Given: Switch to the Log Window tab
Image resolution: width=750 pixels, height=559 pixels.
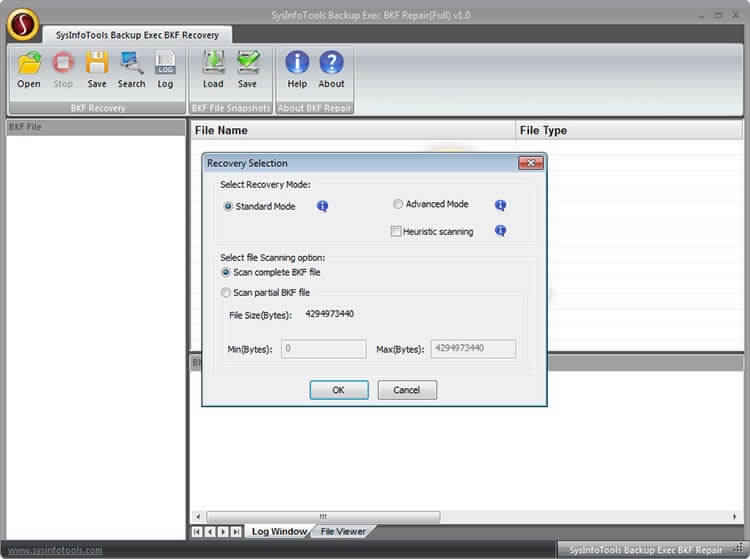Looking at the screenshot, I should coord(279,531).
